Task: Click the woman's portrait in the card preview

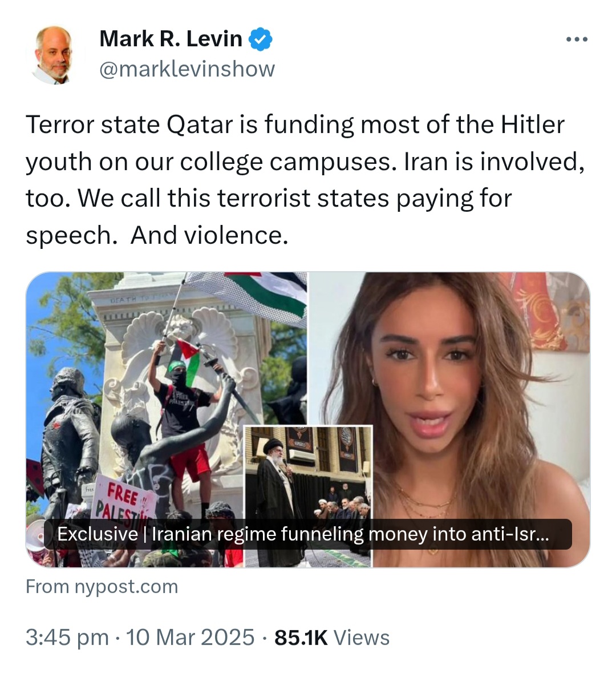Action: click(x=449, y=420)
